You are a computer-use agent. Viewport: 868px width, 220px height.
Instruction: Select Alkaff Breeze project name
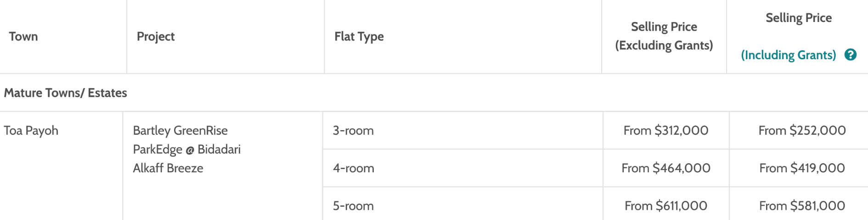coord(168,168)
